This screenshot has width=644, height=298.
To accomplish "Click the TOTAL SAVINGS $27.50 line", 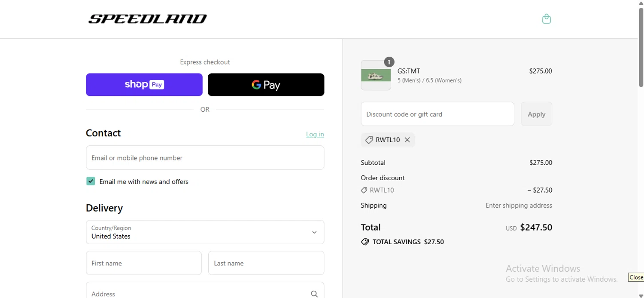I will [x=403, y=242].
